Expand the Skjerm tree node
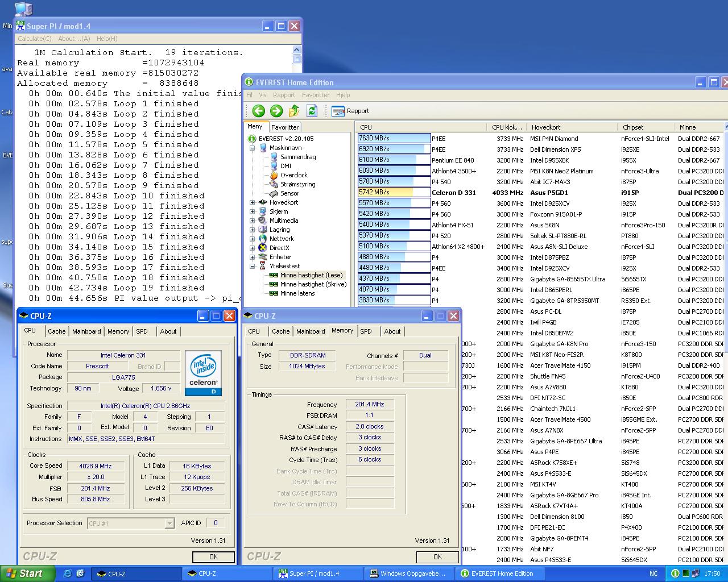The image size is (728, 582). 252,211
